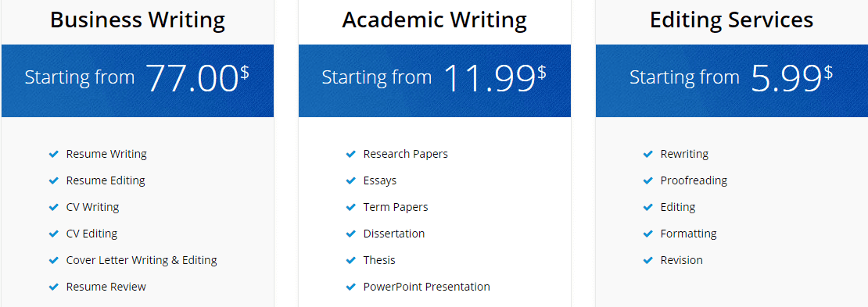This screenshot has width=868, height=307.
Task: Click the checkmark next to Resume Review
Action: coord(54,287)
